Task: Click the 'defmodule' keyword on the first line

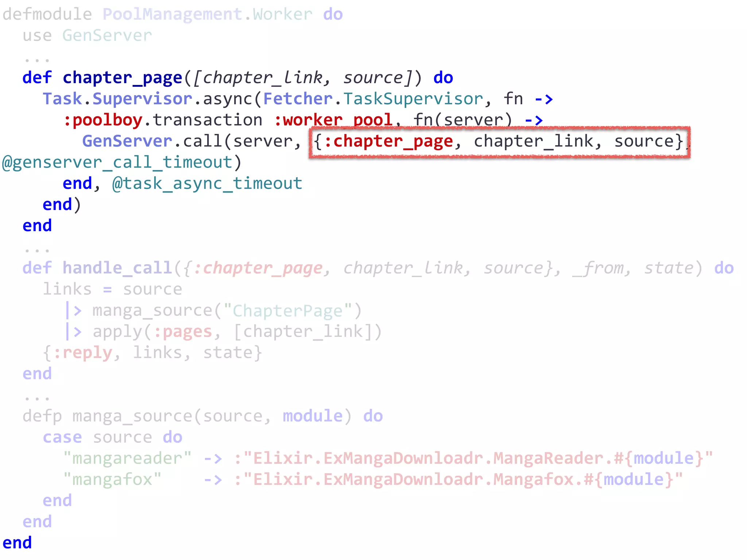Action: pyautogui.click(x=47, y=15)
